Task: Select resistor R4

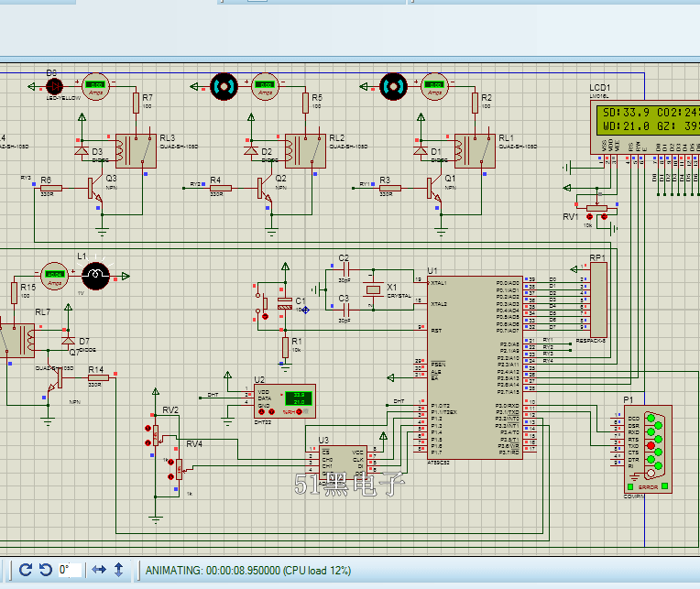Action: [x=221, y=189]
